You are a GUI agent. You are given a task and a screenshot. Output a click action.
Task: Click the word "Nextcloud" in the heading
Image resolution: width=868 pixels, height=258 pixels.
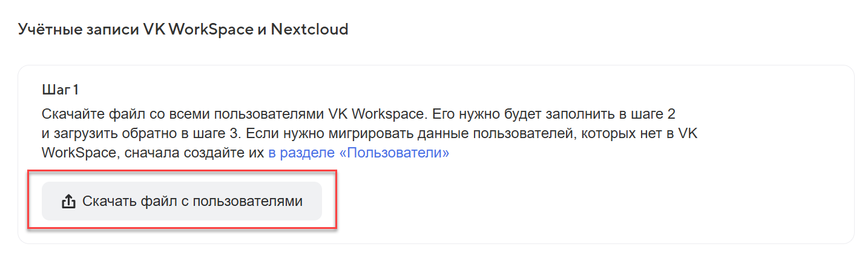309,29
